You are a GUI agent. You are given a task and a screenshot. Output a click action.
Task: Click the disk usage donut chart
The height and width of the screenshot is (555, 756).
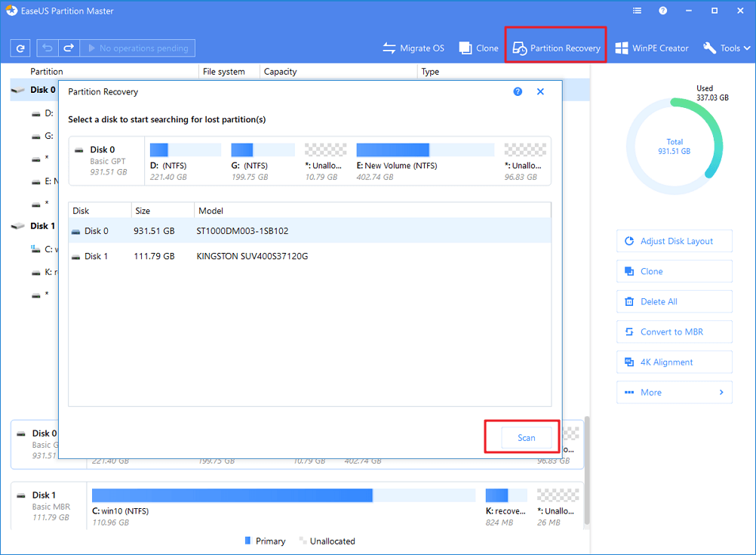coord(675,146)
